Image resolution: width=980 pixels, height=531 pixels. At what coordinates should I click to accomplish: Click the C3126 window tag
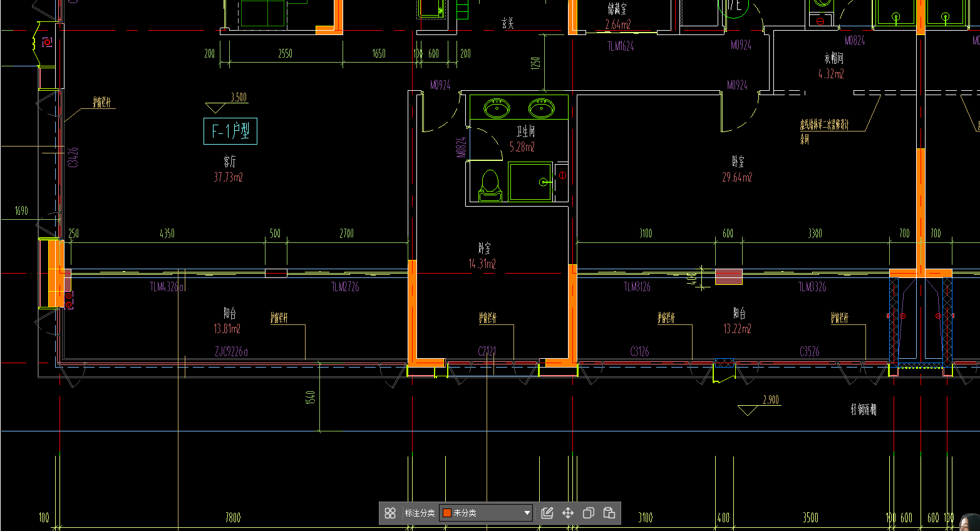click(639, 352)
